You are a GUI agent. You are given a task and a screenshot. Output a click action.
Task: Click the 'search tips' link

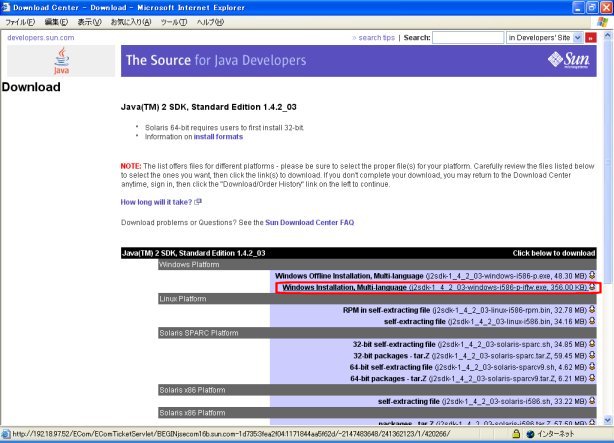pyautogui.click(x=376, y=37)
